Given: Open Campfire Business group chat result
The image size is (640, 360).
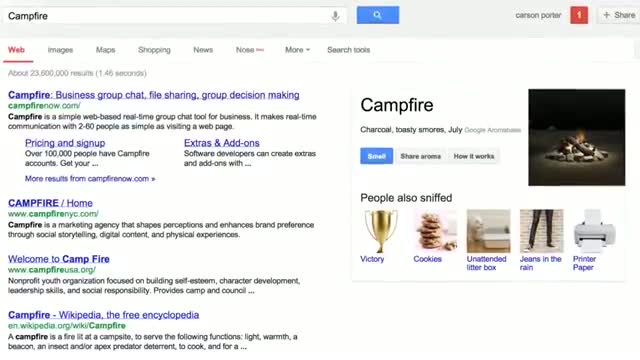Looking at the screenshot, I should pyautogui.click(x=153, y=95).
